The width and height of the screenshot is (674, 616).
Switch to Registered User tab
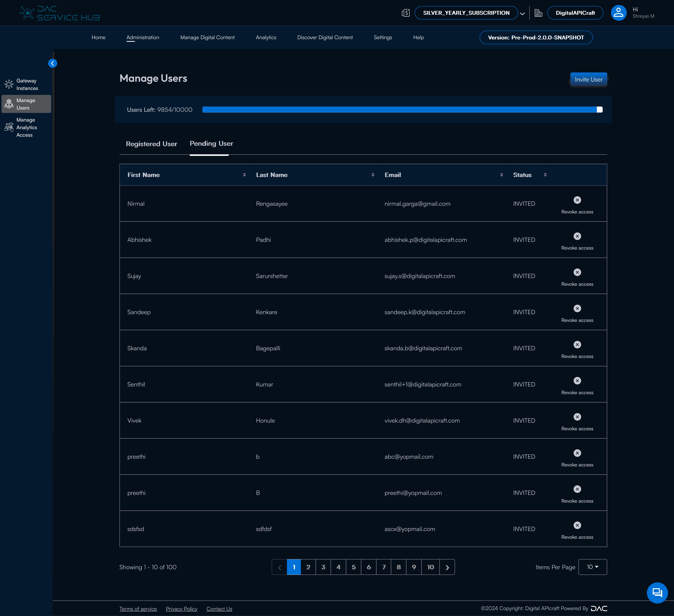coord(151,144)
